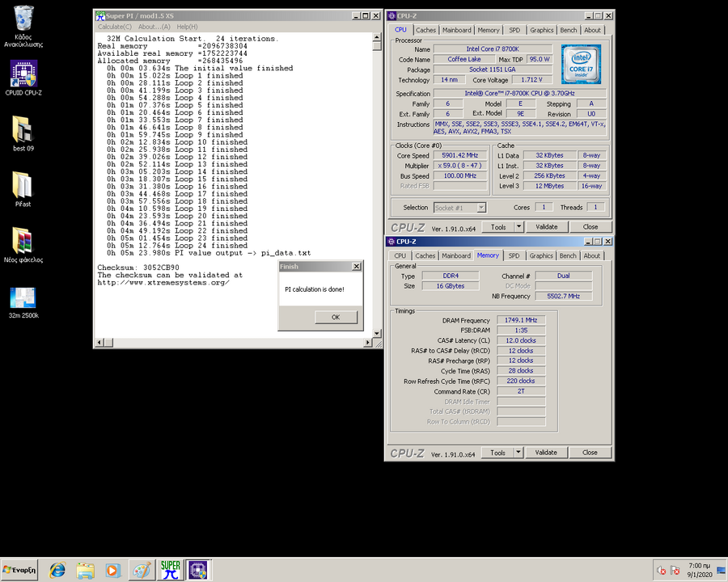Screen dimensions: 728x582
Task: Open the 'Νέος φάκελος' archive folder icon
Action: tap(23, 245)
